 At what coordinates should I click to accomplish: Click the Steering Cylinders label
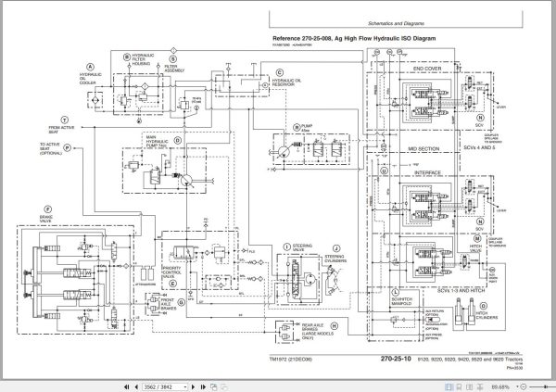[335, 259]
